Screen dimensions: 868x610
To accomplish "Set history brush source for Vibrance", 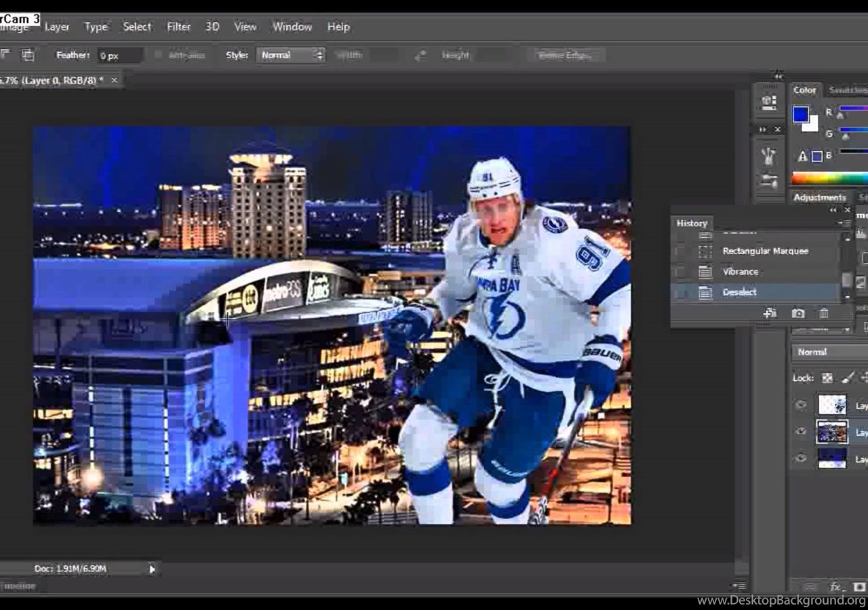I will 681,272.
